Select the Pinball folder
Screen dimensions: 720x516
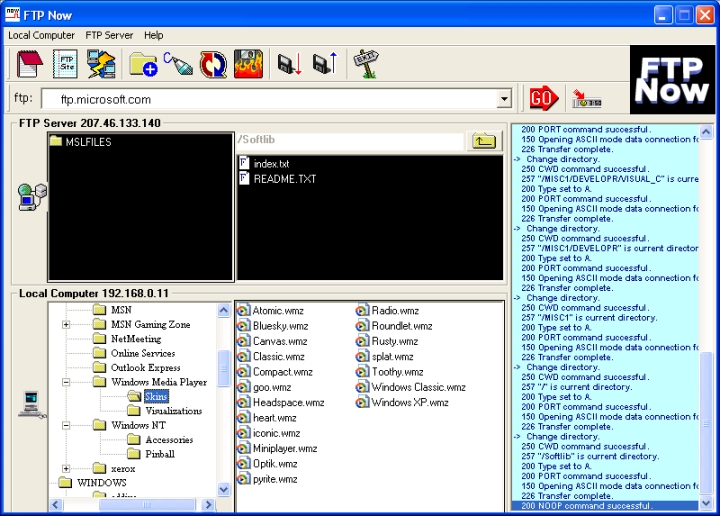tap(151, 454)
